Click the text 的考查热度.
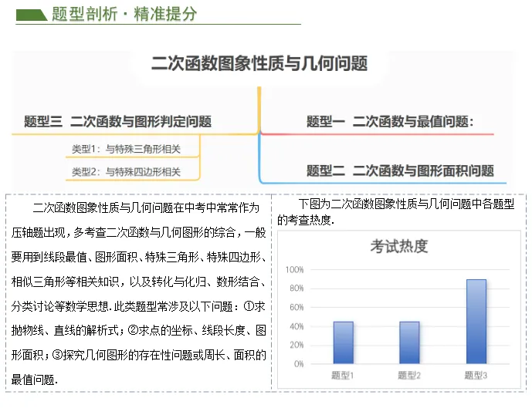The image size is (532, 415). 306,221
